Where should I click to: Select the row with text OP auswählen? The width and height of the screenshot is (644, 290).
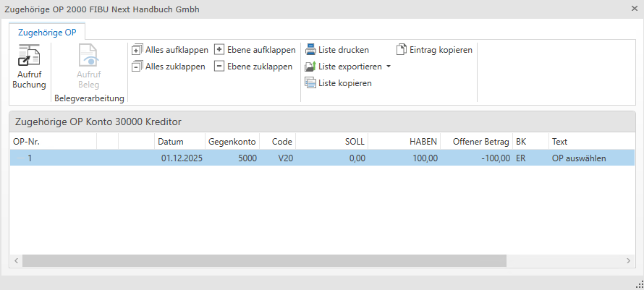point(579,158)
